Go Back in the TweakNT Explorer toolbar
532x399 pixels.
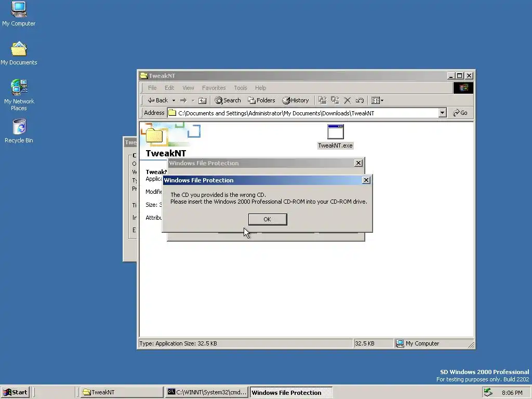158,100
